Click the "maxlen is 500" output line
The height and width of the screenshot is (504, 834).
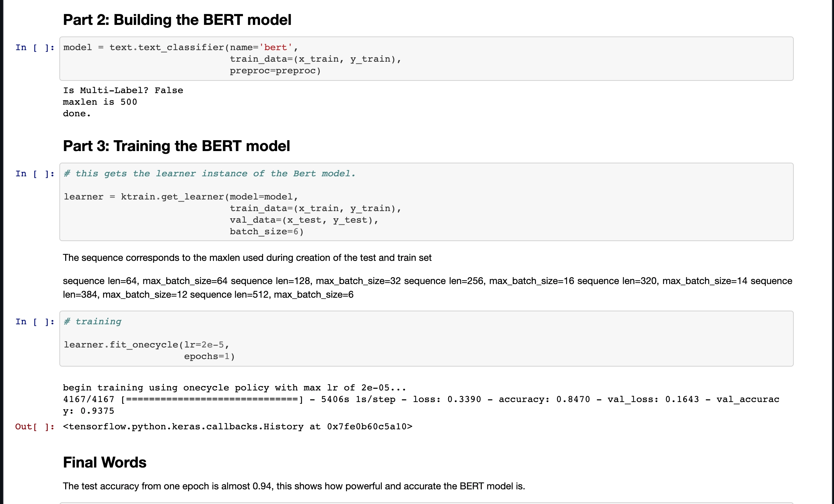100,102
